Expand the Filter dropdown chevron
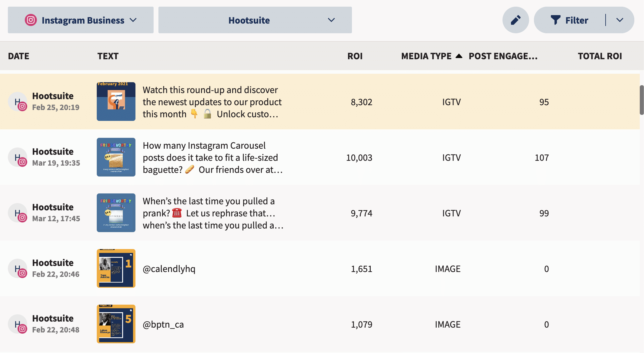 (x=620, y=20)
